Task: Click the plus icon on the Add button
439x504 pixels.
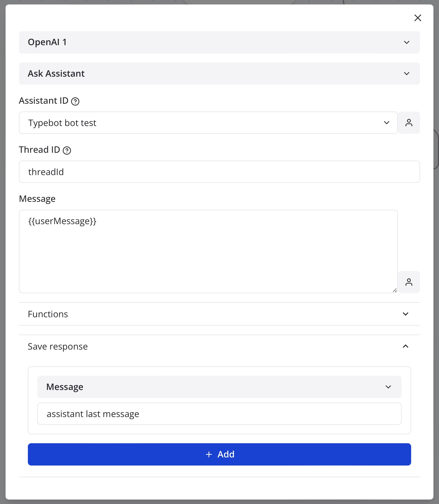Action: coord(209,454)
